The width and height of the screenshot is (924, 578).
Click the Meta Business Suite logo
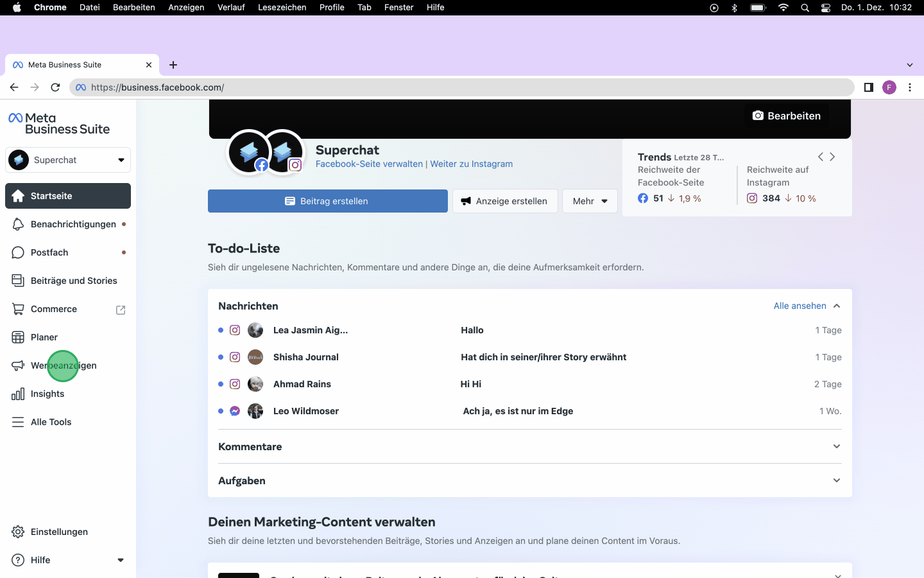pos(59,123)
